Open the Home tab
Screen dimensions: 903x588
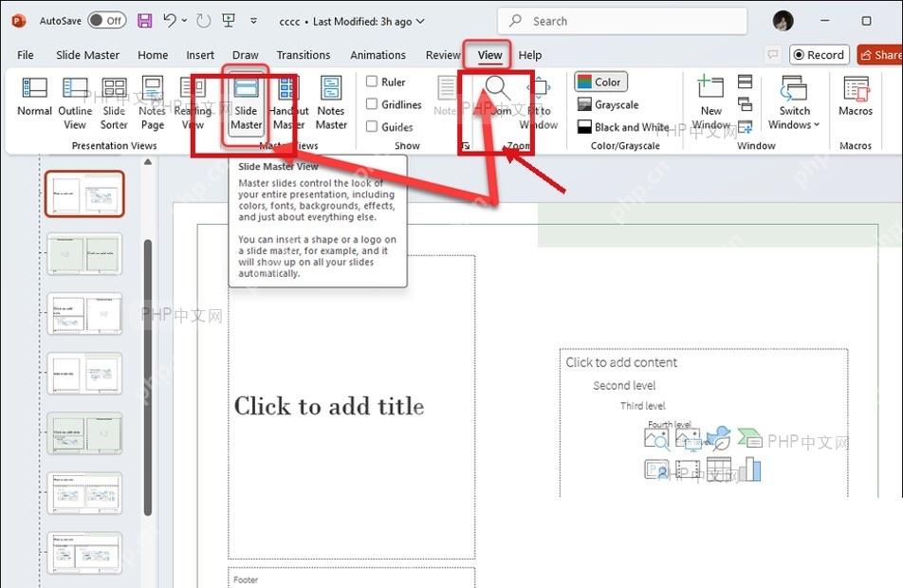153,55
